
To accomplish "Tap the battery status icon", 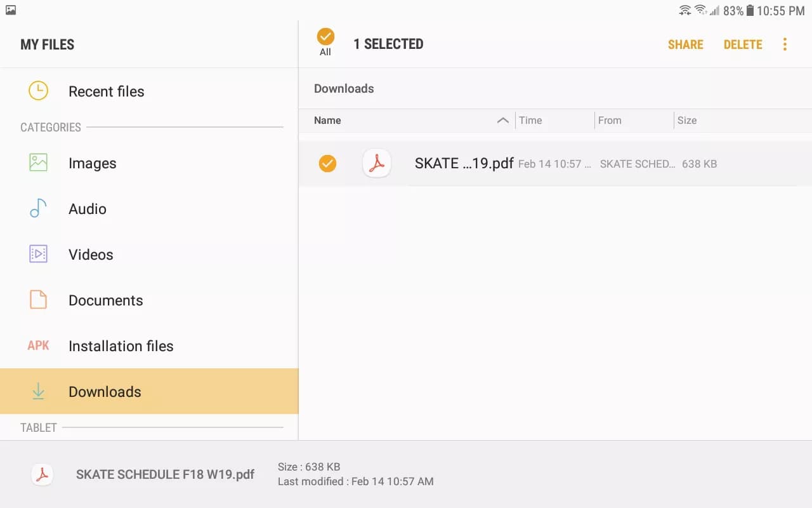I will coord(750,10).
